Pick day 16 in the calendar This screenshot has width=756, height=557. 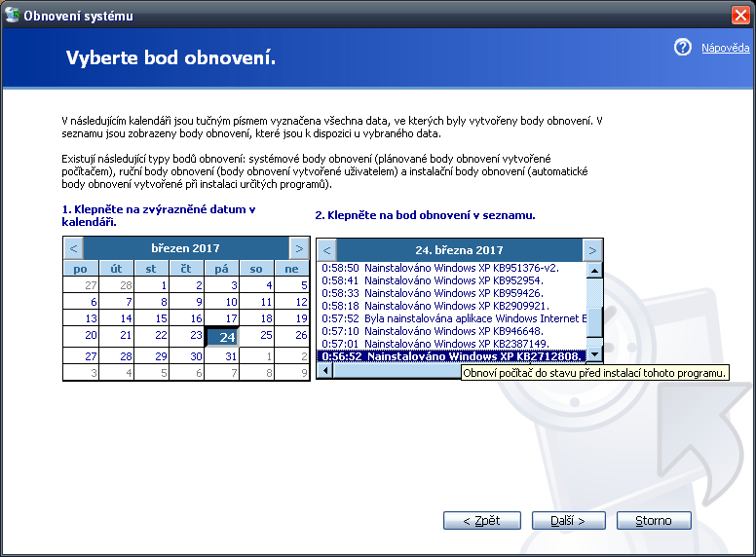[187, 318]
